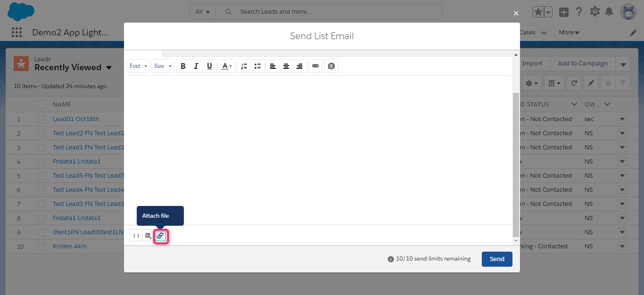Open the App Launcher grid
This screenshot has width=644, height=295.
(x=17, y=33)
